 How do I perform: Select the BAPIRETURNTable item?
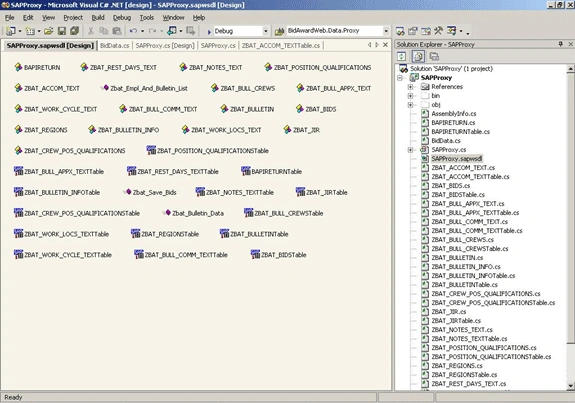[271, 172]
